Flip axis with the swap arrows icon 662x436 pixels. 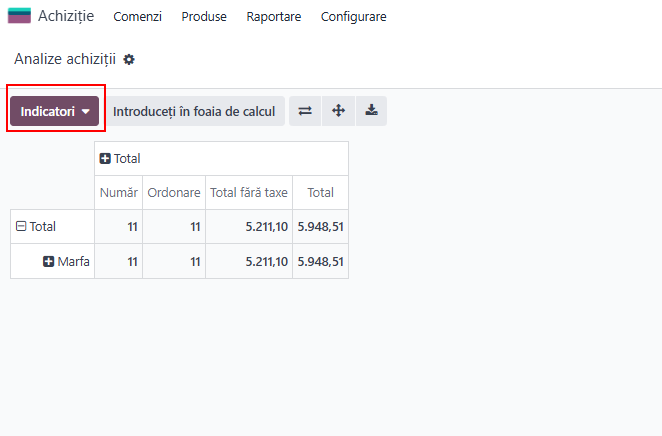[x=305, y=111]
